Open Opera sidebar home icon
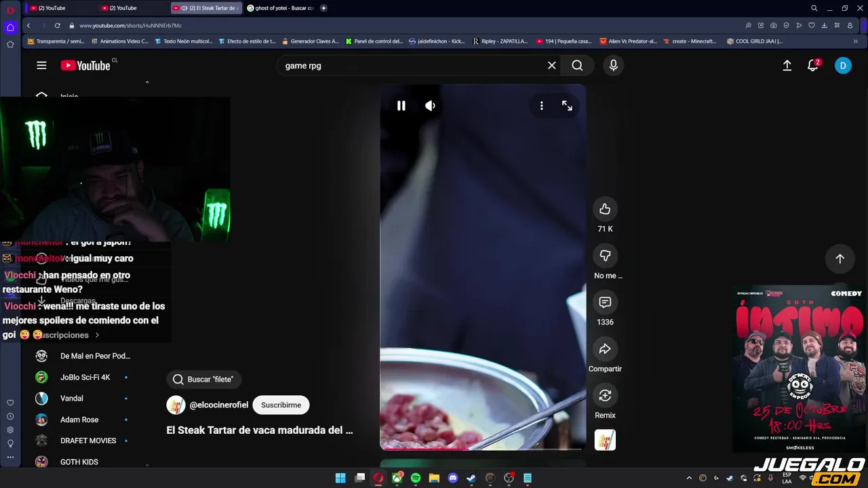This screenshot has width=868, height=488. pyautogui.click(x=10, y=28)
